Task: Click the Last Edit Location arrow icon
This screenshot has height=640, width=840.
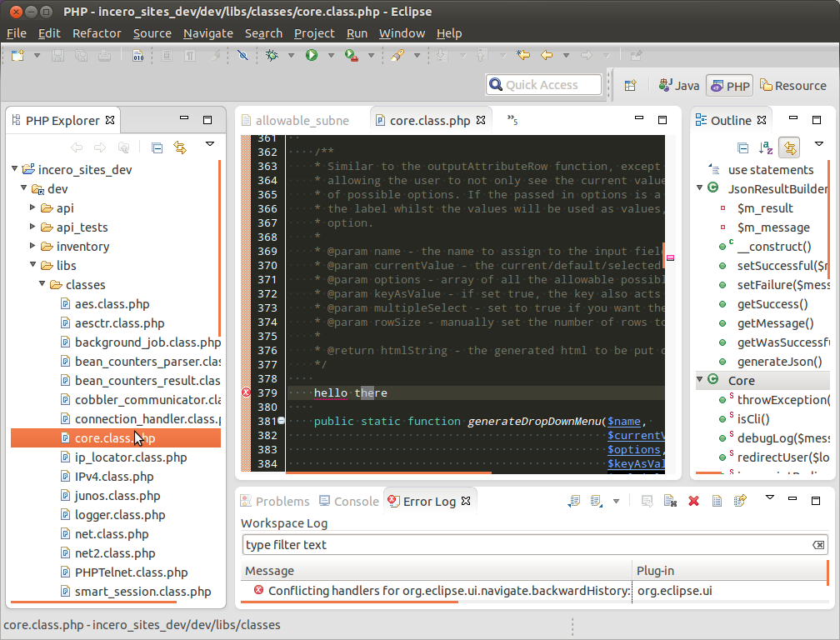Action: click(523, 55)
